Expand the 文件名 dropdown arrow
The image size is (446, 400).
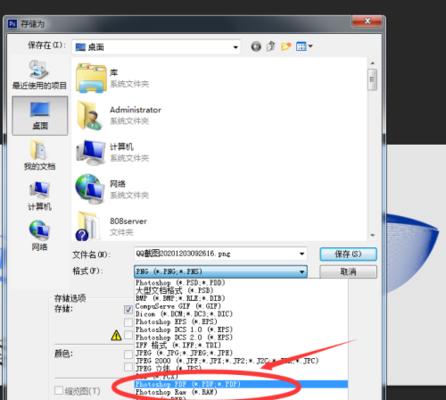(x=302, y=254)
